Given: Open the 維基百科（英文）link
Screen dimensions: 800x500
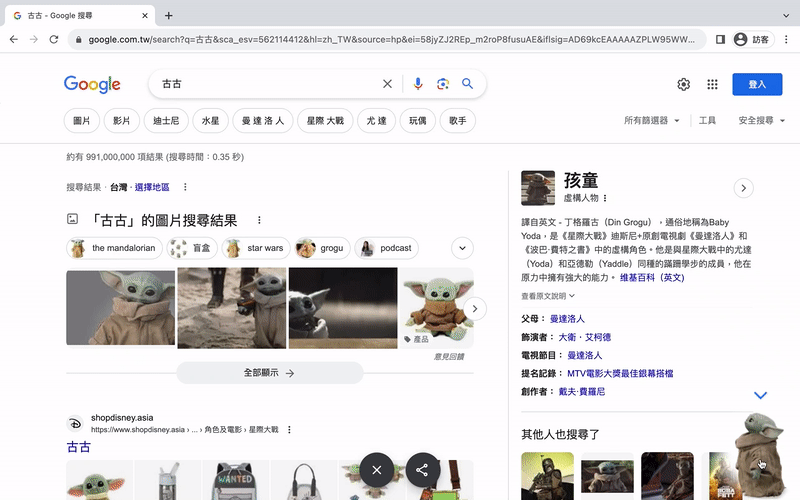Looking at the screenshot, I should 652,278.
